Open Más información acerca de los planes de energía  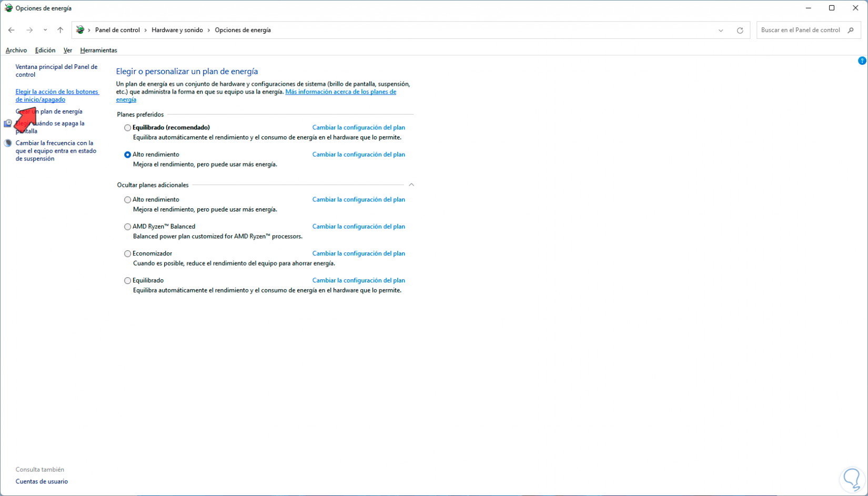click(256, 96)
